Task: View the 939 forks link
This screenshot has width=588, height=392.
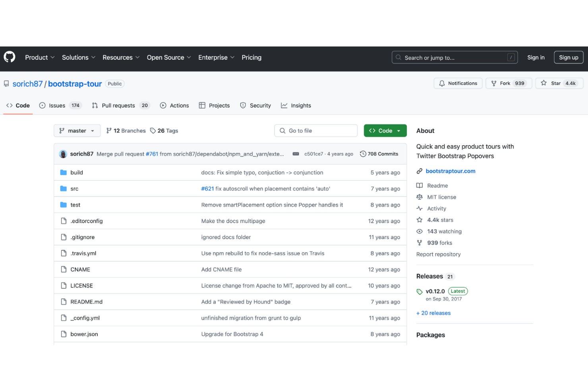Action: 439,243
